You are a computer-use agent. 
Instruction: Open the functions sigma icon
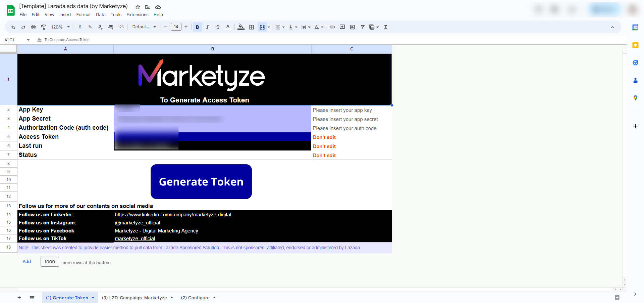(386, 27)
